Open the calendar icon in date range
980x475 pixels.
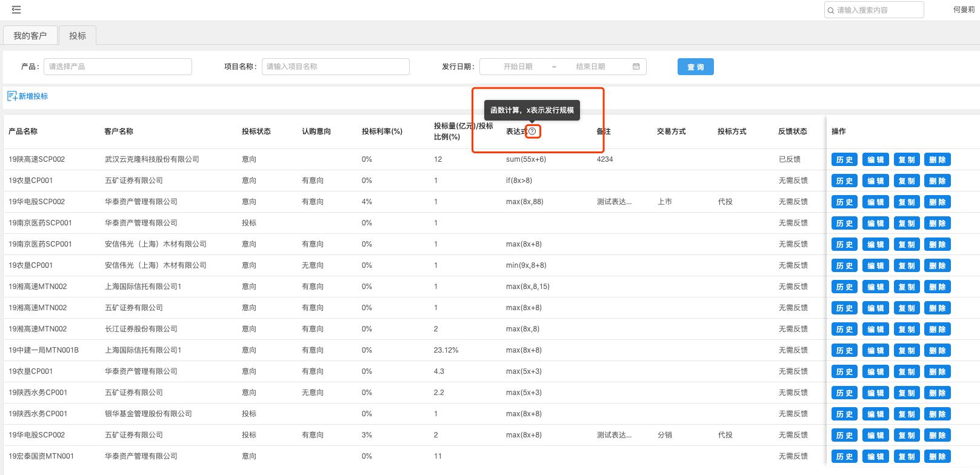click(x=636, y=67)
